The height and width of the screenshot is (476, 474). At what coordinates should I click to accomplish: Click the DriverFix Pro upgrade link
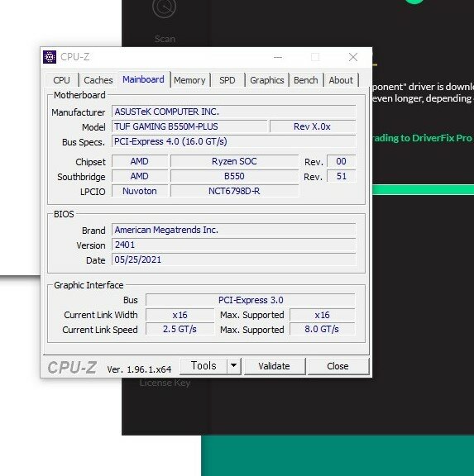point(423,138)
